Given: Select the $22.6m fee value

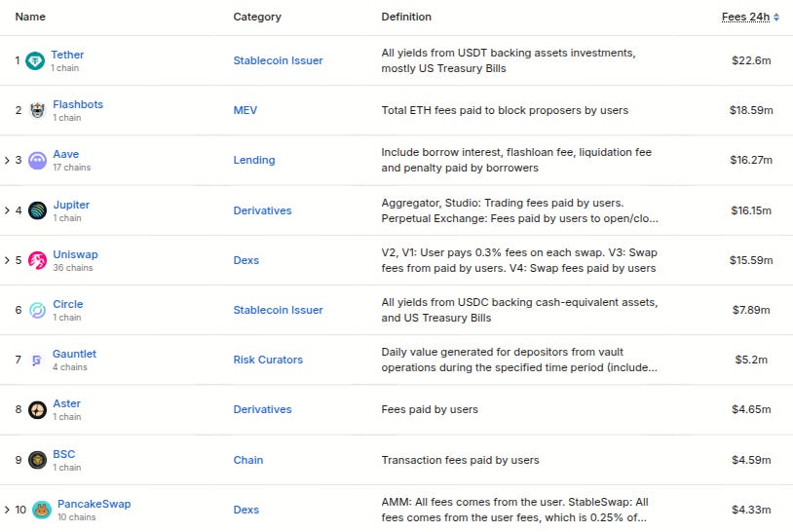Looking at the screenshot, I should coord(751,60).
